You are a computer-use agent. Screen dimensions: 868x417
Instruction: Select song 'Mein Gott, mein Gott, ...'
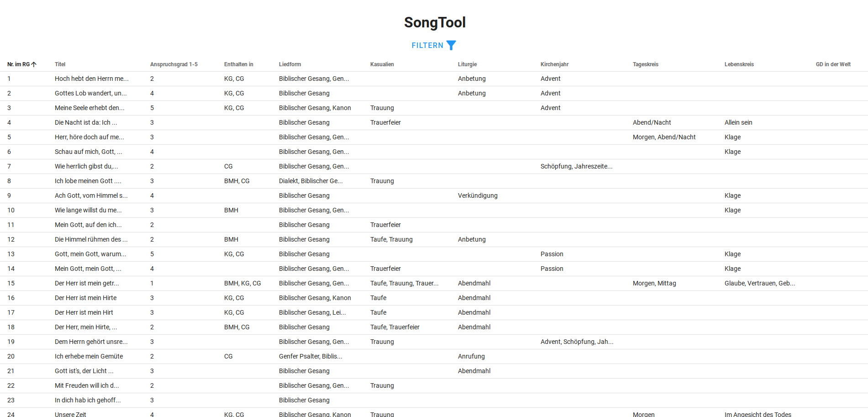88,269
